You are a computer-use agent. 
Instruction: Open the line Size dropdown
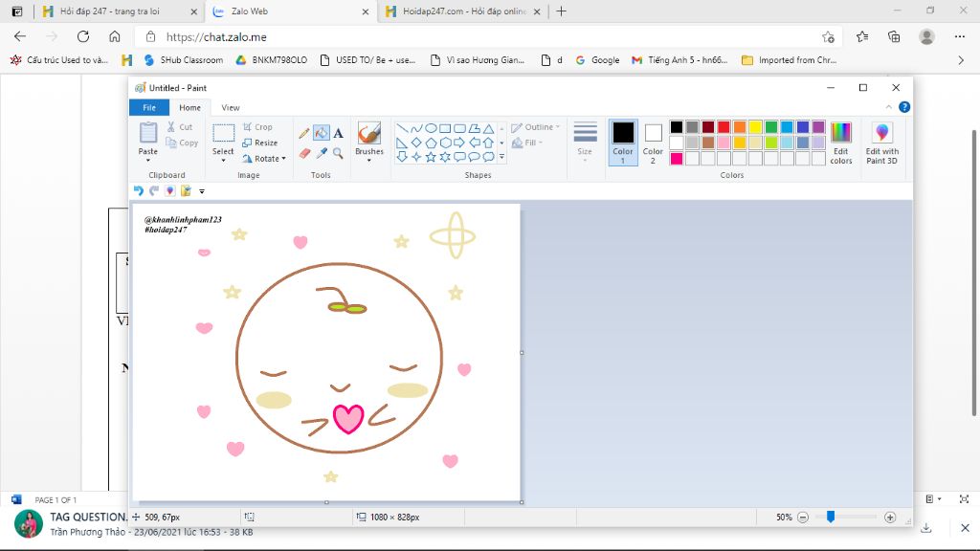coord(585,143)
